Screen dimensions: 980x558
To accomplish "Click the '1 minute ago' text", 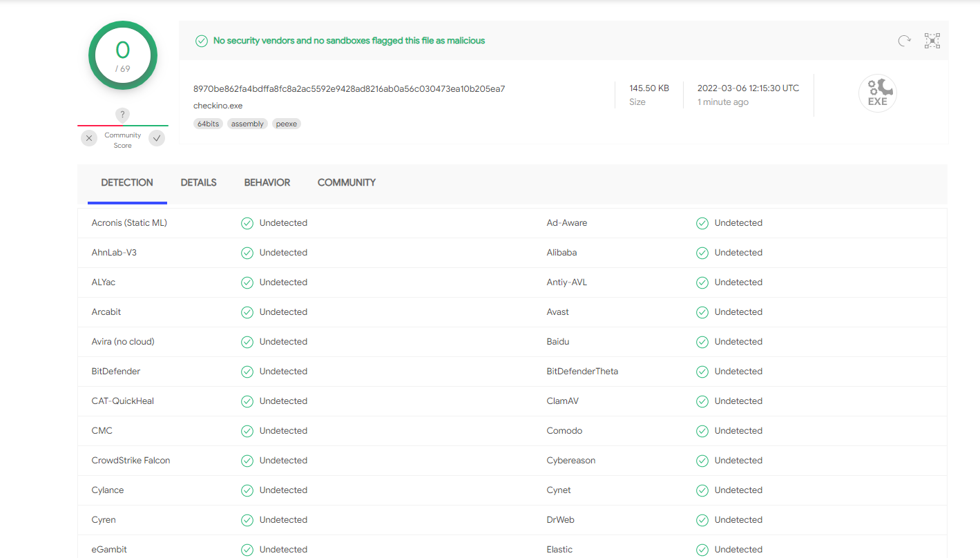I will [x=723, y=102].
